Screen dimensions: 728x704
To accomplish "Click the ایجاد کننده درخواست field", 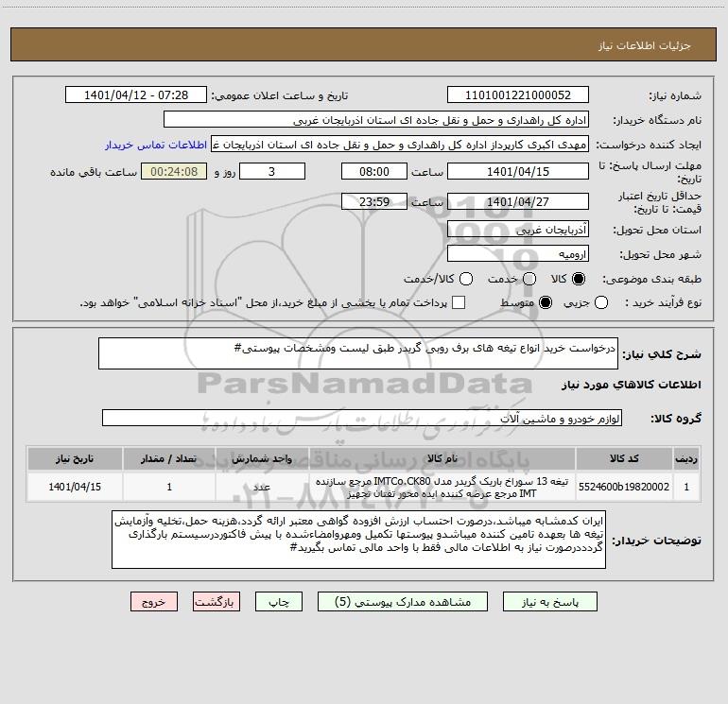I will point(400,145).
